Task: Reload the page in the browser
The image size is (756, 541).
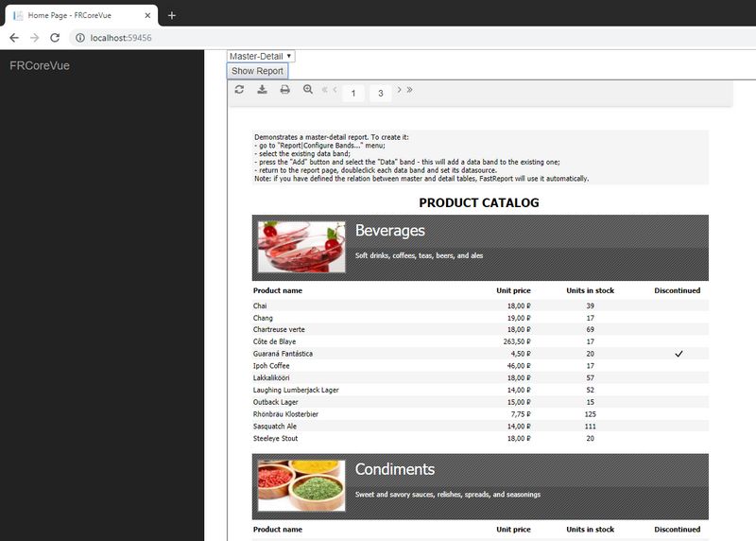Action: (x=55, y=38)
